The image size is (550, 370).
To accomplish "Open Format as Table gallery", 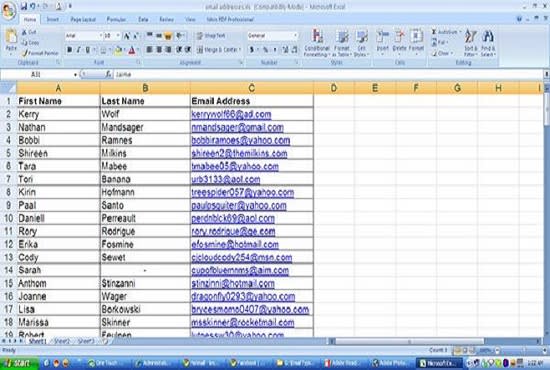I will point(342,43).
